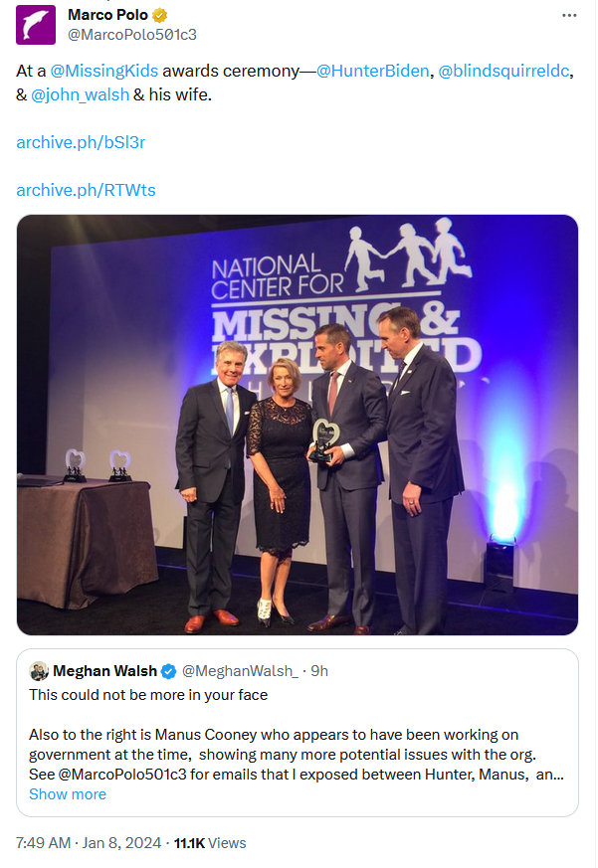Screen dimensions: 598x868
Task: Visit the @HunterBiden mention
Action: 371,72
